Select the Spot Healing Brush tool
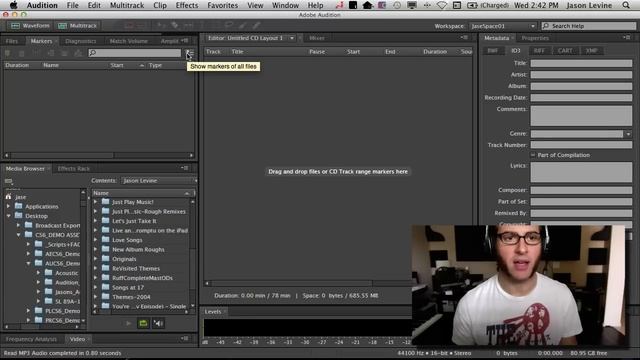 256,26
